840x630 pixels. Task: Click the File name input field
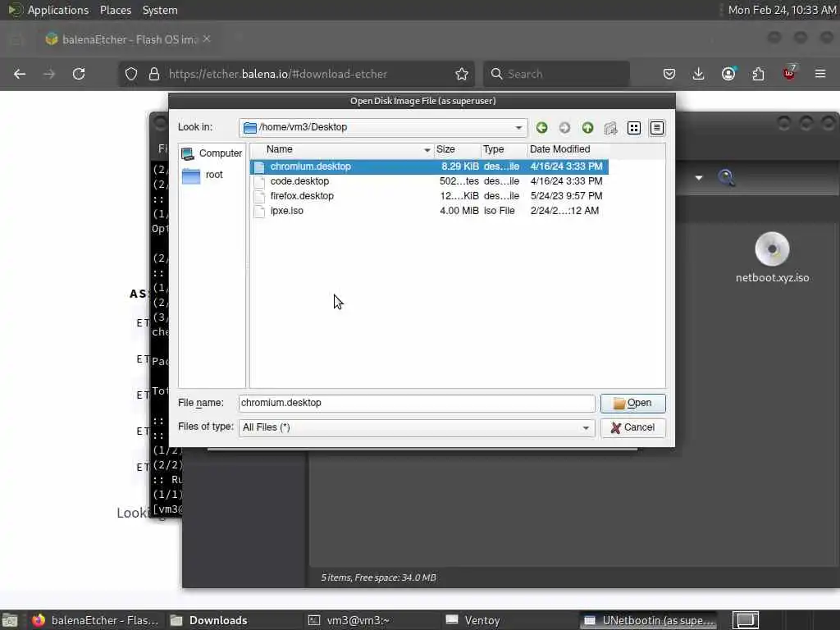pyautogui.click(x=416, y=403)
